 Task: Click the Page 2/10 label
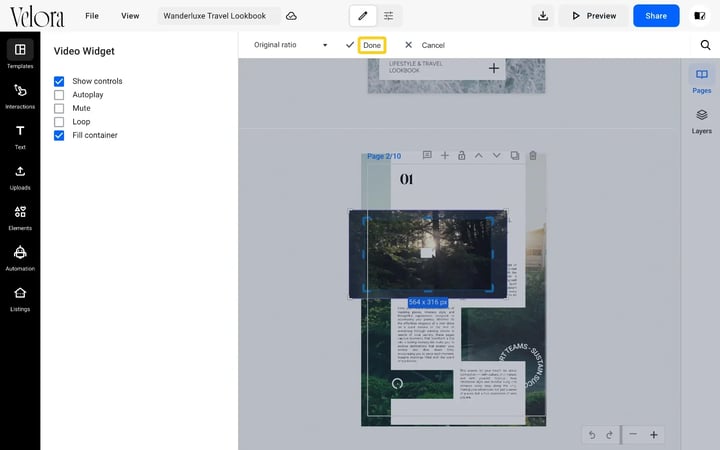point(384,156)
